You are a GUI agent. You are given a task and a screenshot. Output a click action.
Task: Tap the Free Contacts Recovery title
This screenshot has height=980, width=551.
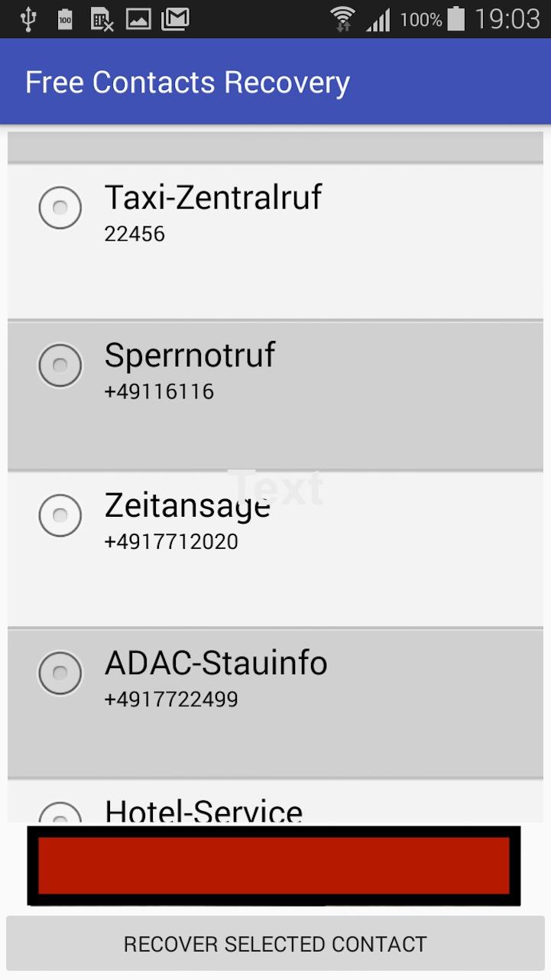point(187,83)
